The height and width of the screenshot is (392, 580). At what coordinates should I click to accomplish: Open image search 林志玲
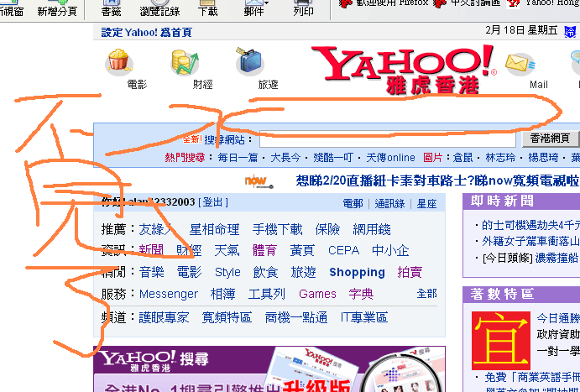[x=500, y=158]
